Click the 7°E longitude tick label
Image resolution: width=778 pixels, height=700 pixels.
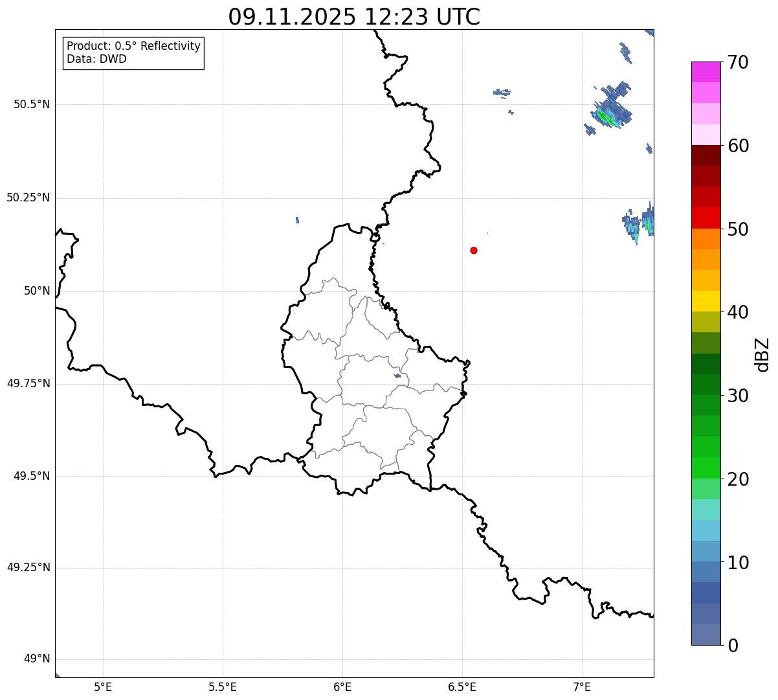582,686
